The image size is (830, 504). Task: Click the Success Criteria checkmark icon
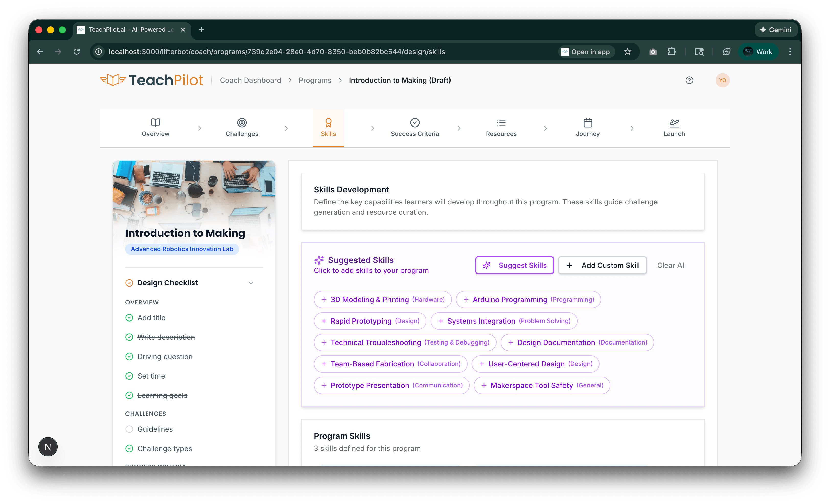click(x=415, y=123)
